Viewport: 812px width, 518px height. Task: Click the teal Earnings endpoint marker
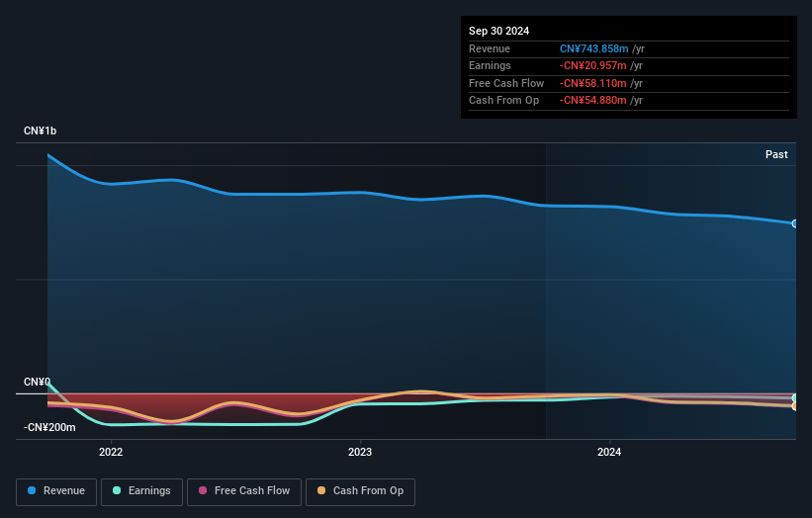pyautogui.click(x=795, y=398)
